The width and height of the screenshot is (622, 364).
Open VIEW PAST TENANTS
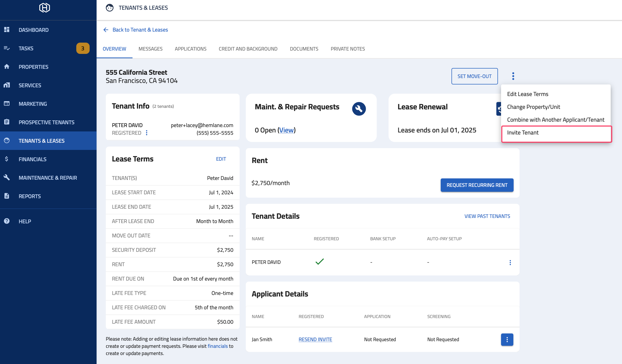pos(487,216)
